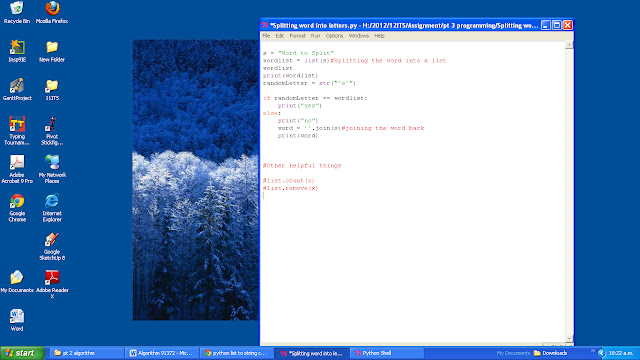Expand hidden system tray icons arrow

point(601,353)
